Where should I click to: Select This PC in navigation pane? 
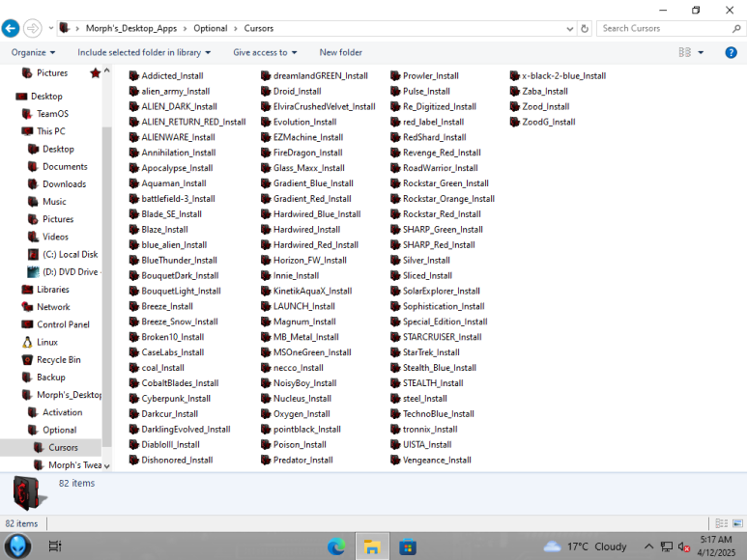coord(51,131)
